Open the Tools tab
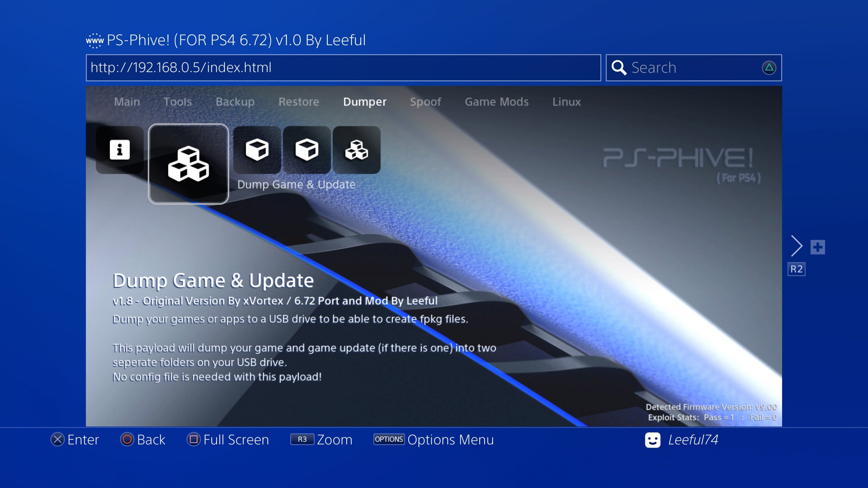This screenshot has width=868, height=488. pyautogui.click(x=178, y=102)
